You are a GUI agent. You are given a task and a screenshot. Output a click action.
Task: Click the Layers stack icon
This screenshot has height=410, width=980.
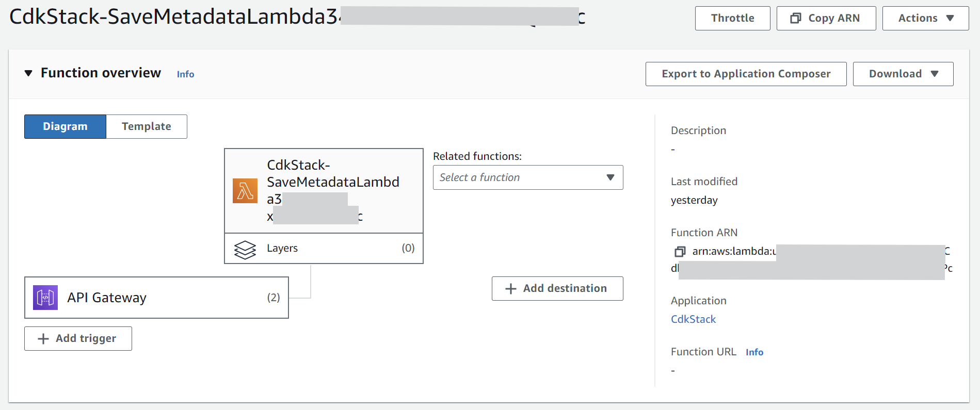click(245, 249)
